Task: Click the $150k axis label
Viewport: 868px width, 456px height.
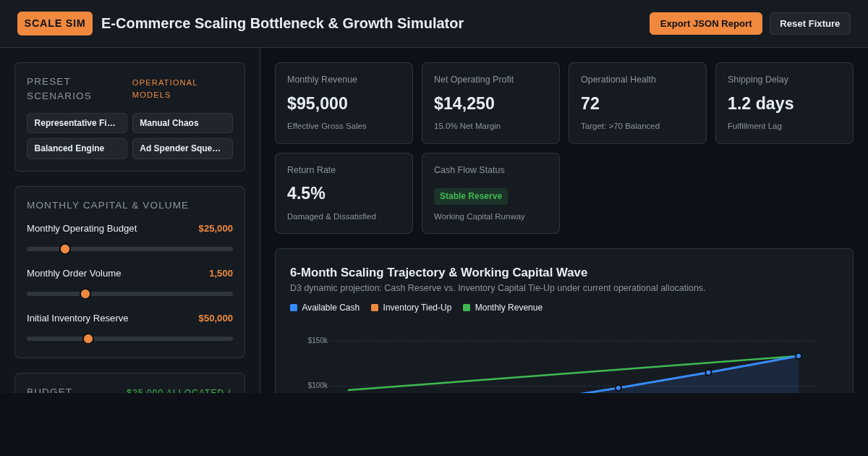Action: (318, 341)
